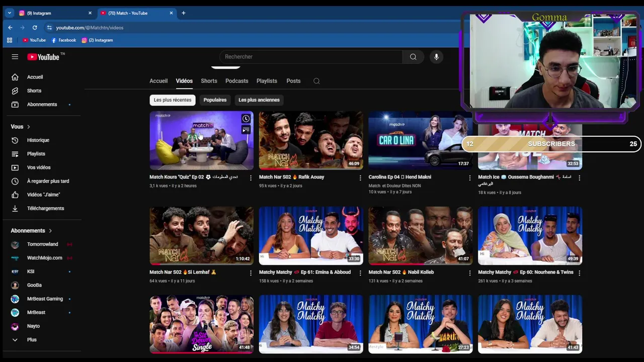Viewport: 644px width, 362px height.
Task: Open options menu for Match Ice Oussema Boughanmi
Action: 579,178
